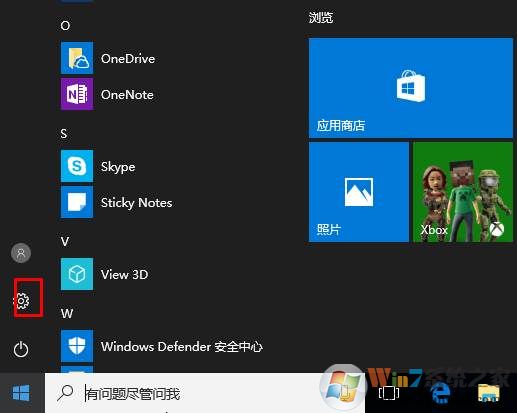Launch OneNote from its purple icon
The height and width of the screenshot is (413, 517).
click(77, 94)
